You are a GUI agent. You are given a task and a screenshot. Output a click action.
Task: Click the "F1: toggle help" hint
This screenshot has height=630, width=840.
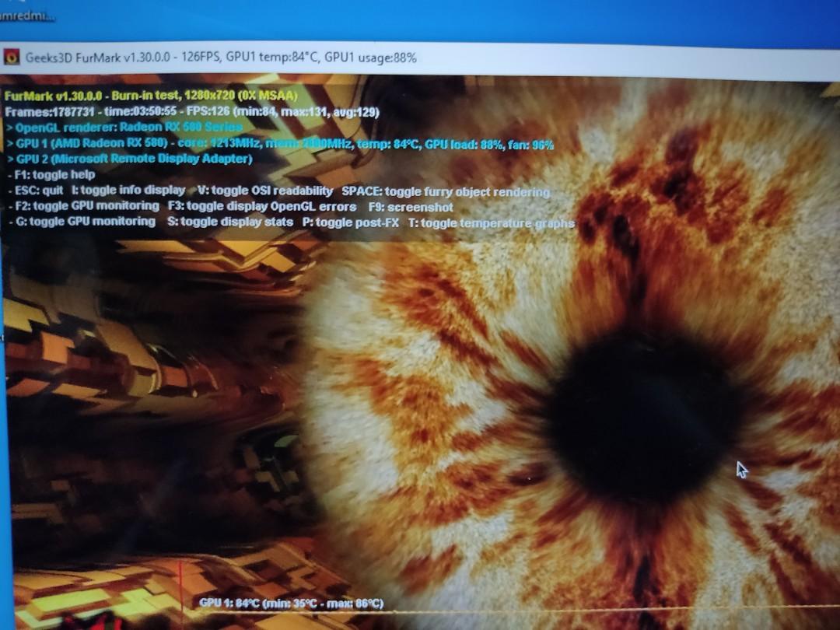[52, 175]
